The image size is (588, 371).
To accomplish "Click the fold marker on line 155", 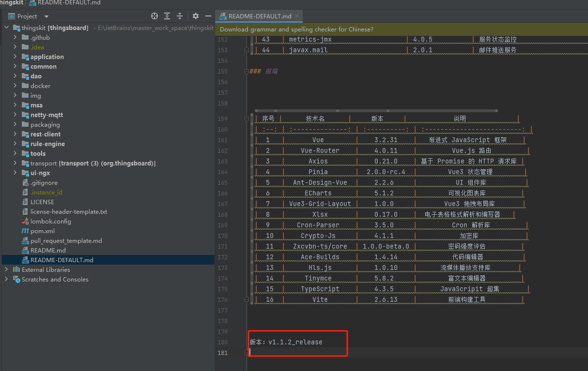I will point(247,71).
